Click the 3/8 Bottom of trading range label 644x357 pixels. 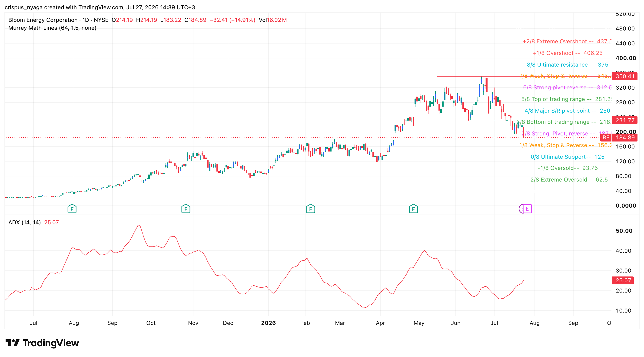pyautogui.click(x=564, y=122)
